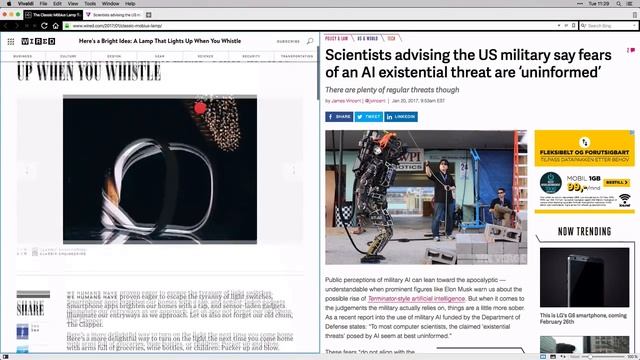The image size is (640, 360).
Task: Toggle the Vivaldi panel in status bar
Action: [6, 357]
